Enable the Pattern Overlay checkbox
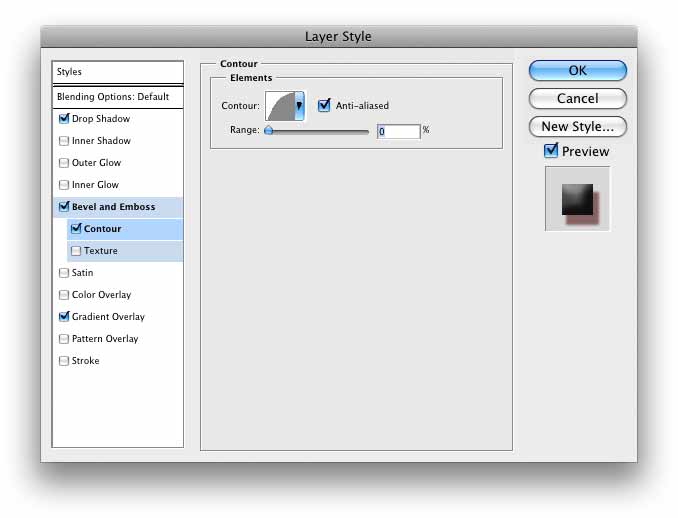The image size is (678, 518). point(64,339)
